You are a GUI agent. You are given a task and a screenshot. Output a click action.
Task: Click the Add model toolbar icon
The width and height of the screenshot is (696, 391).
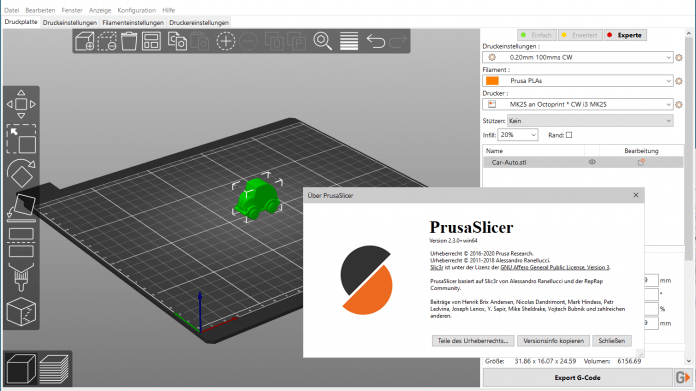click(x=84, y=41)
